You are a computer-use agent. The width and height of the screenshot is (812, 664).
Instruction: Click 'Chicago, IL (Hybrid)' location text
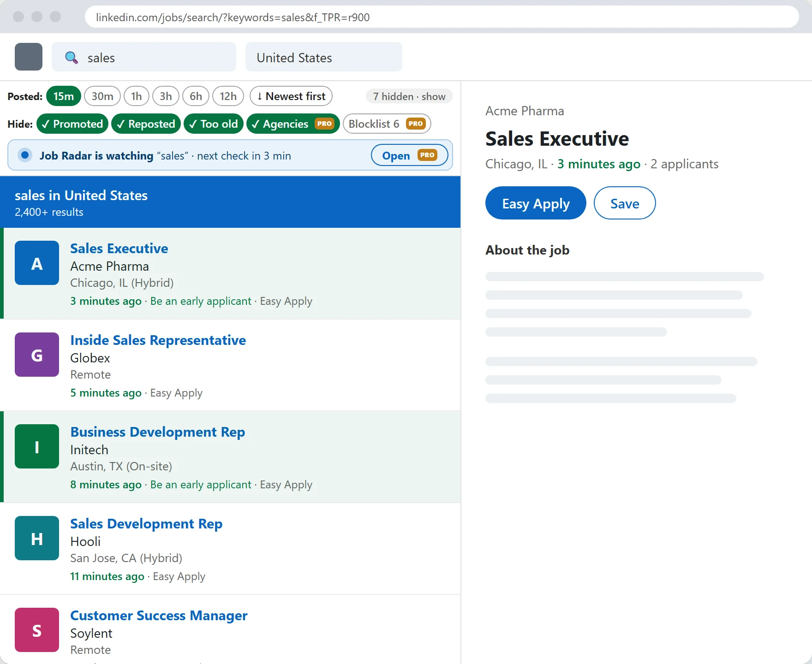[x=122, y=283]
